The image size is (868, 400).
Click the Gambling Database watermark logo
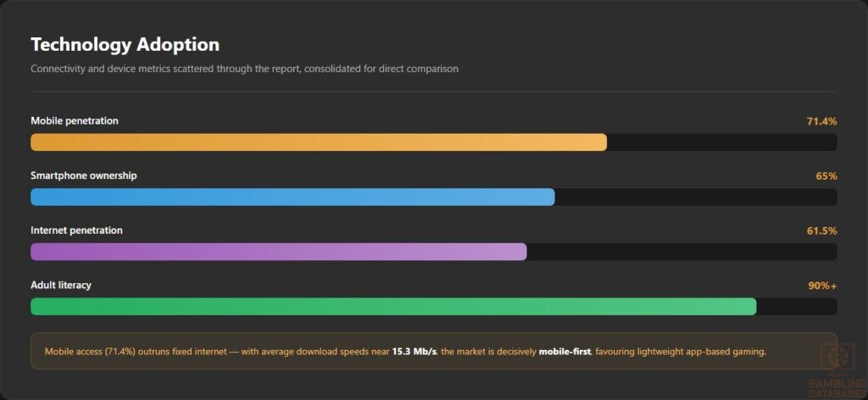837,371
